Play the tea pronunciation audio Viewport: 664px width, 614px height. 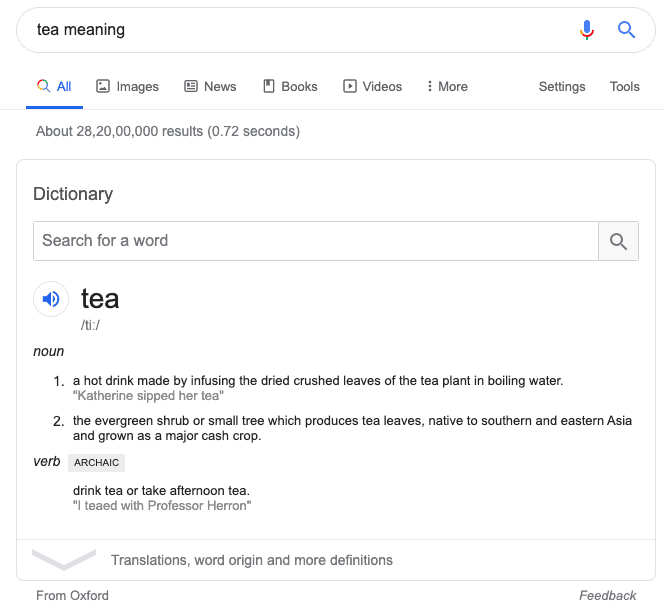pos(51,299)
